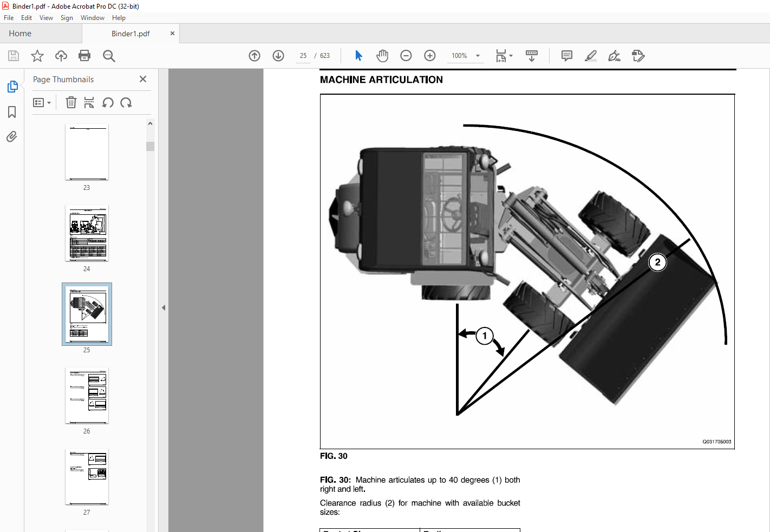Image resolution: width=770 pixels, height=532 pixels.
Task: Click the thumbnails scrollbar up arrow
Action: (150, 123)
